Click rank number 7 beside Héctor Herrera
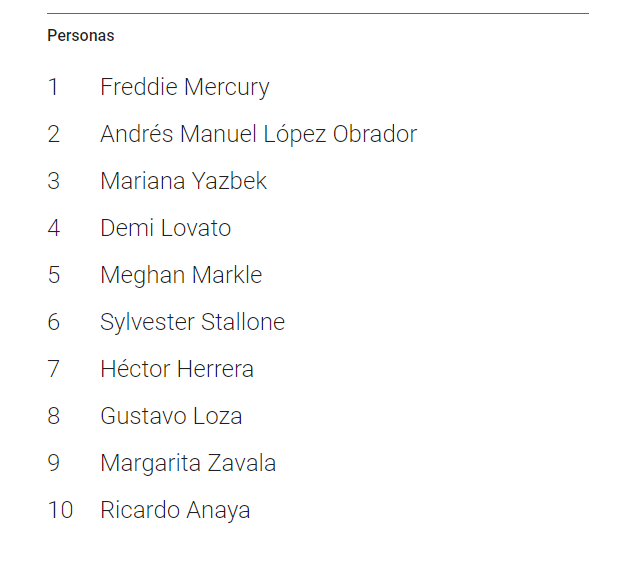The image size is (635, 582). pyautogui.click(x=53, y=369)
